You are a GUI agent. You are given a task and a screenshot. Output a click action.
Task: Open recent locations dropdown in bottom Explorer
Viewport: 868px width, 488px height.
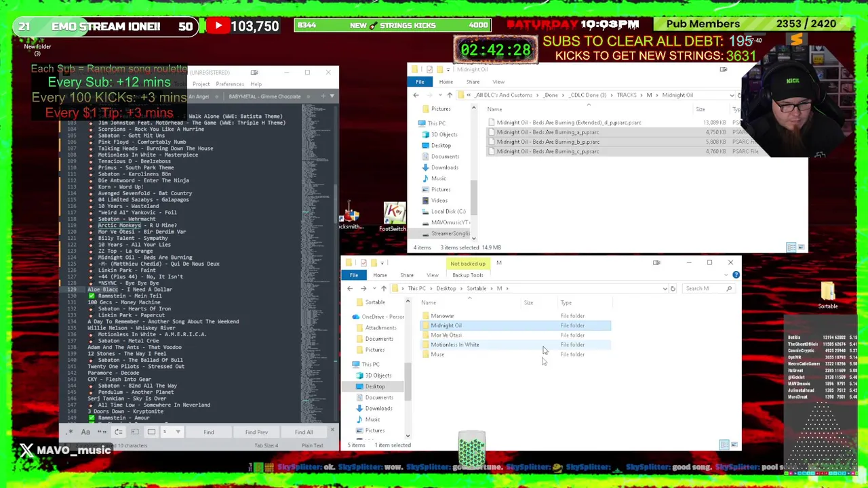[374, 288]
